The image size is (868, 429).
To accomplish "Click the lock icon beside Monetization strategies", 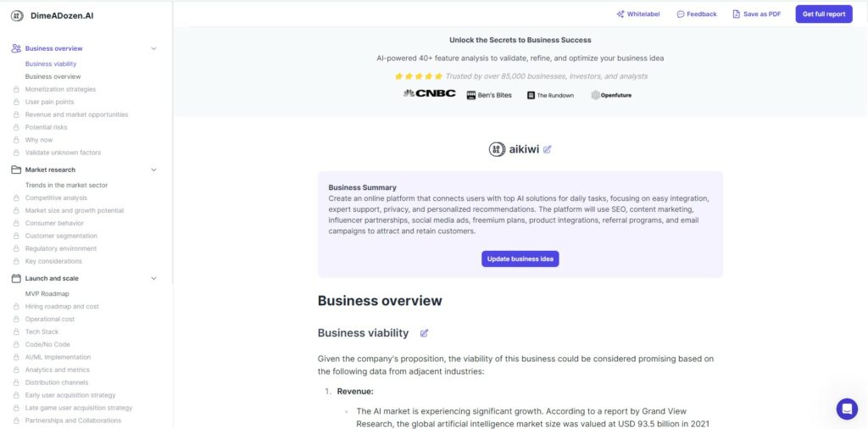I will tap(16, 89).
